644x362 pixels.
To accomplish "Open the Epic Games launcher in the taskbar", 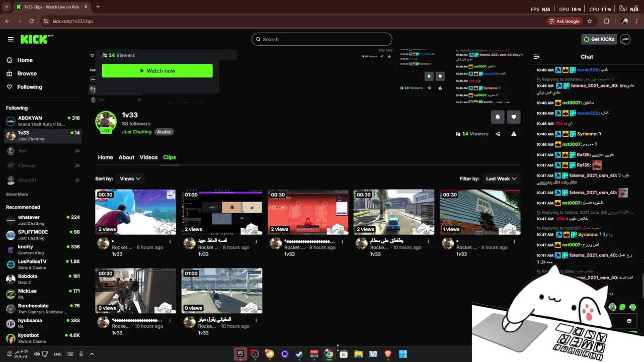I will click(x=240, y=354).
